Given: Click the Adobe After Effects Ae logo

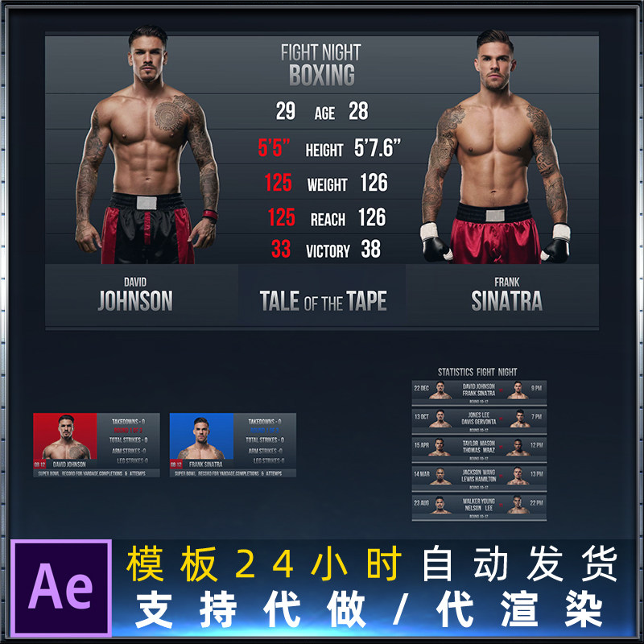Looking at the screenshot, I should 61,588.
